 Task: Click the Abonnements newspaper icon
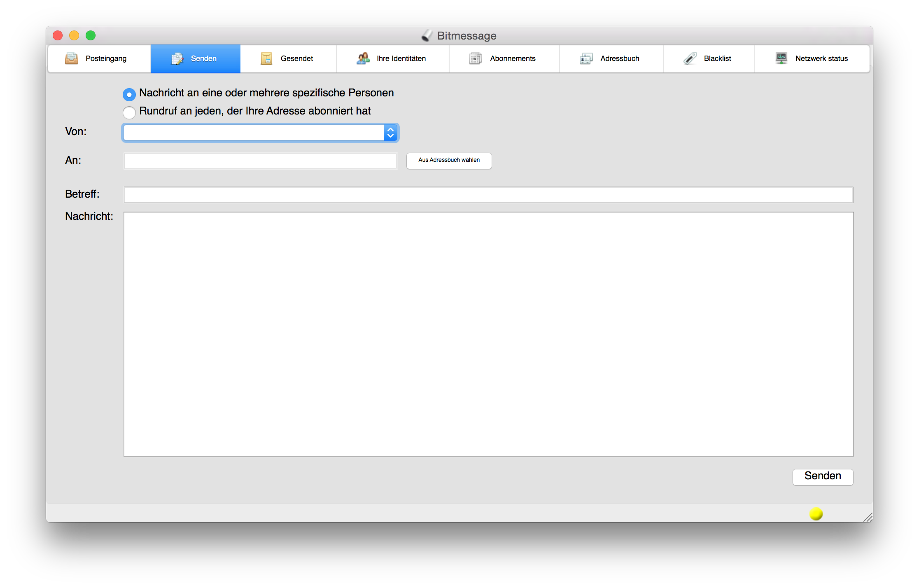coord(475,58)
